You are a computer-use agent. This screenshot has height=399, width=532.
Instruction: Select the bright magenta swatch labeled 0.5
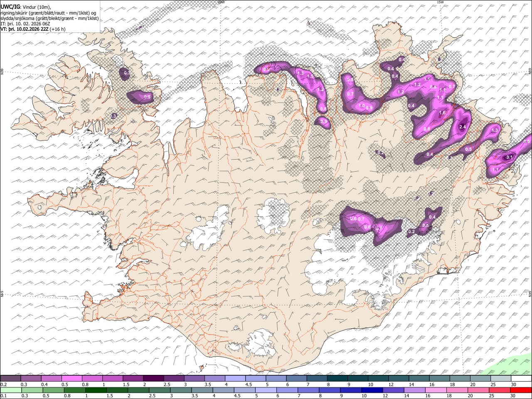click(x=71, y=378)
